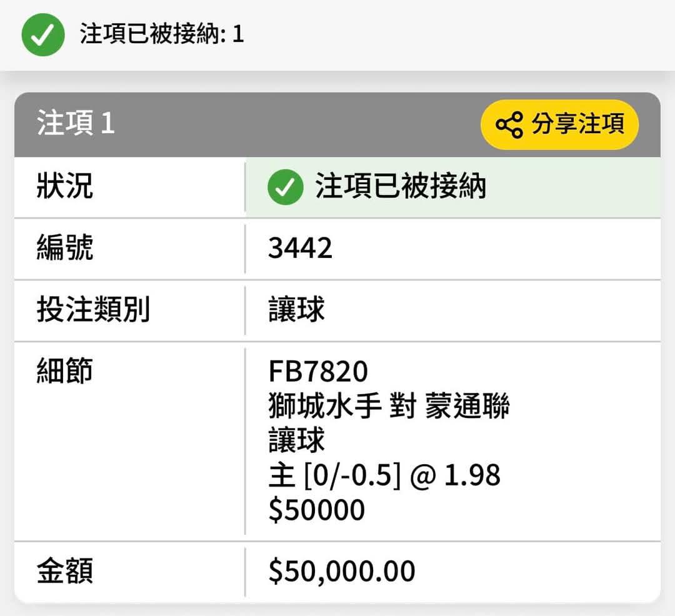Click the green checkmark in the top banner
The image size is (675, 616).
click(43, 35)
